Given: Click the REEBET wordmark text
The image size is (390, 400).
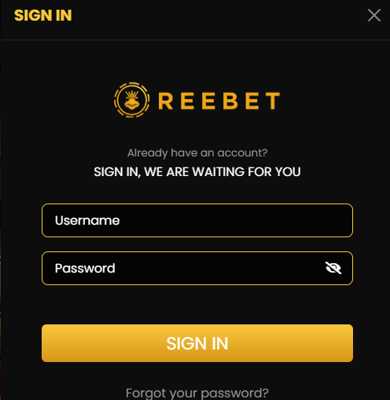Looking at the screenshot, I should (x=219, y=101).
